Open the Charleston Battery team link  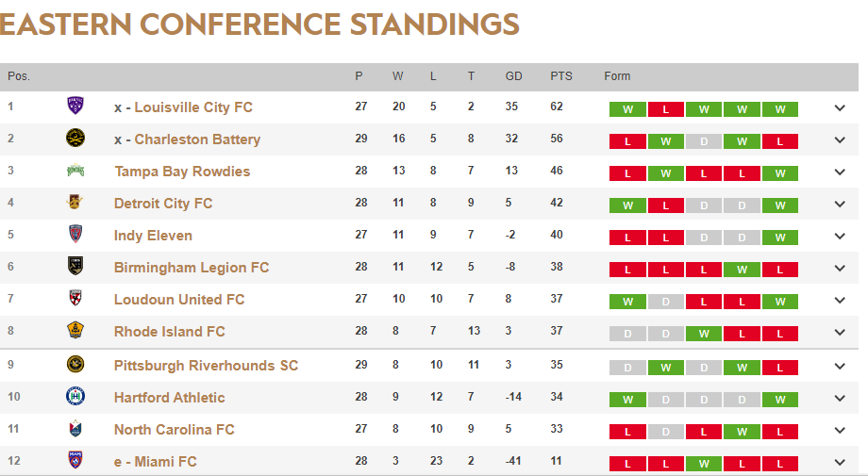pyautogui.click(x=197, y=139)
